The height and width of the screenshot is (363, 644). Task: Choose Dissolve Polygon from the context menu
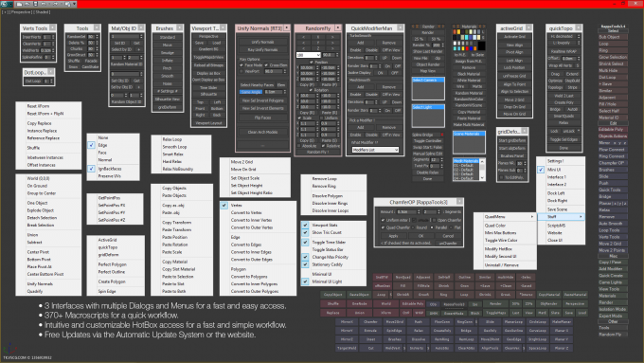pos(328,195)
